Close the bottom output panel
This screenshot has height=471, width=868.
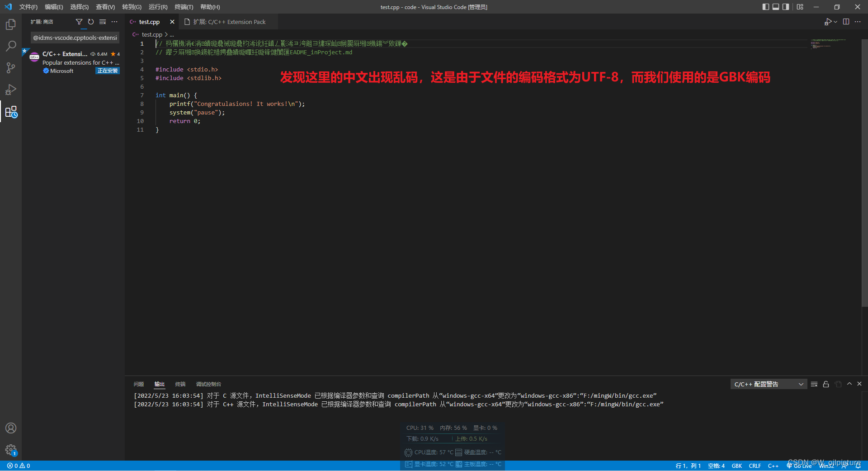pos(859,384)
